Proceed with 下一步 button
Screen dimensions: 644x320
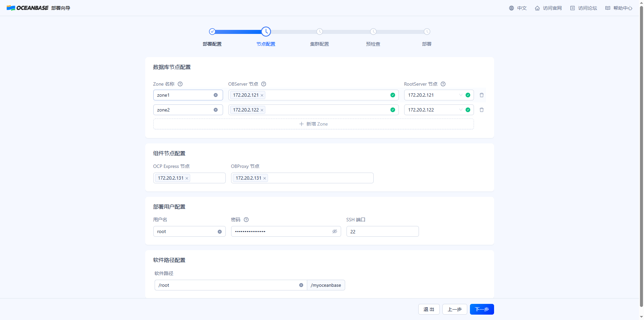[482, 309]
